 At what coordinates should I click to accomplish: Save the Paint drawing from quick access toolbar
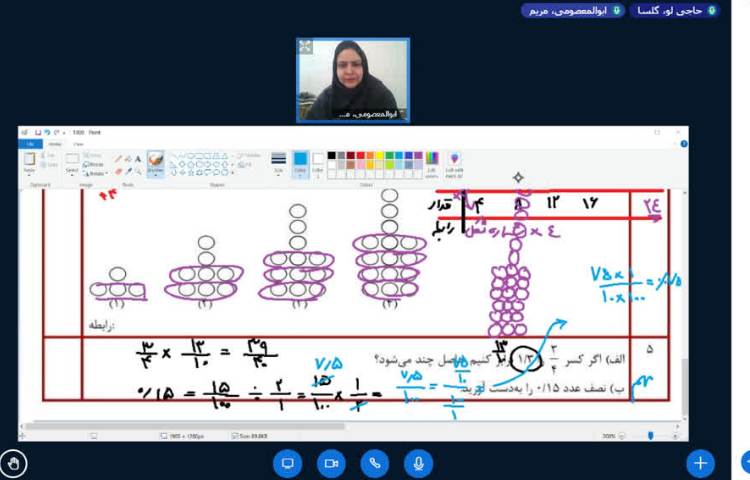click(x=38, y=132)
